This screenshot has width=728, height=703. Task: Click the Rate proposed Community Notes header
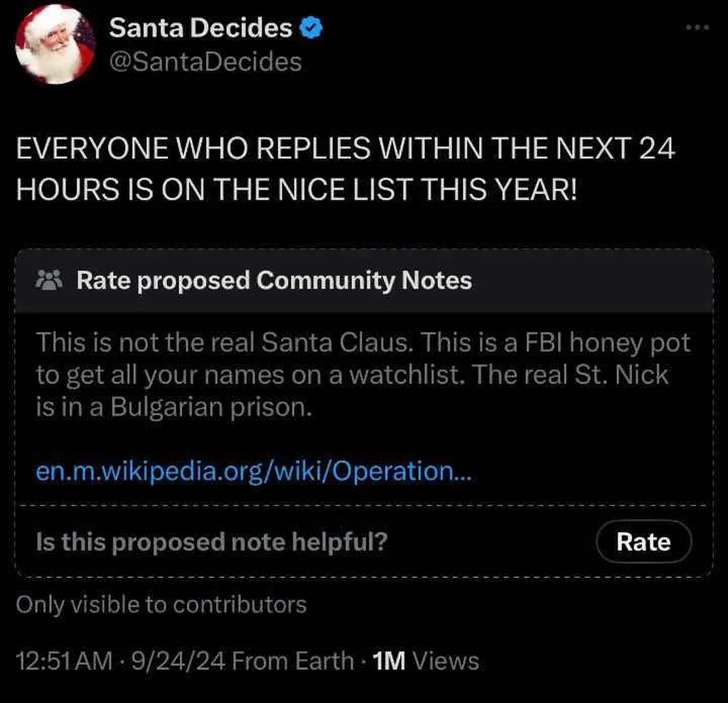pos(274,280)
